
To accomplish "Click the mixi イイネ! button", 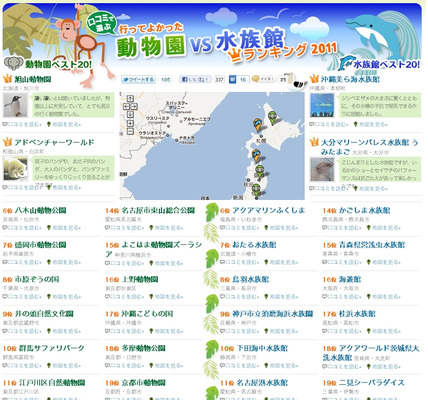I will (264, 79).
